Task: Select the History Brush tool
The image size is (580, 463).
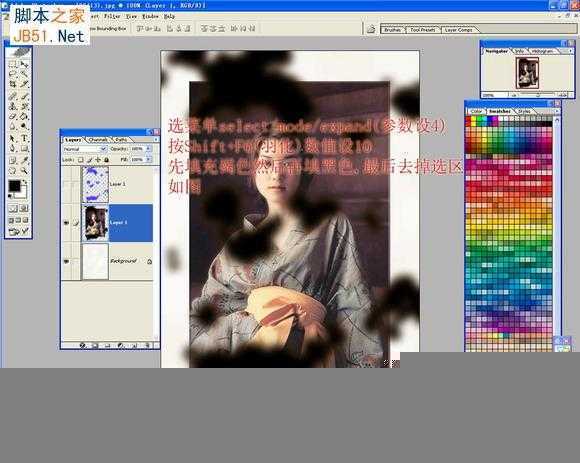Action: (x=24, y=106)
